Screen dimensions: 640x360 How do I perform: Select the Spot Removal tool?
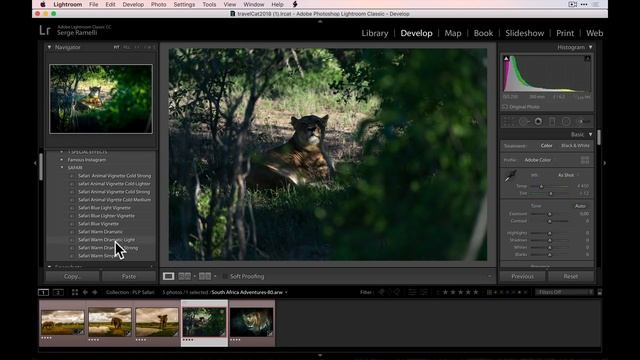pos(524,122)
